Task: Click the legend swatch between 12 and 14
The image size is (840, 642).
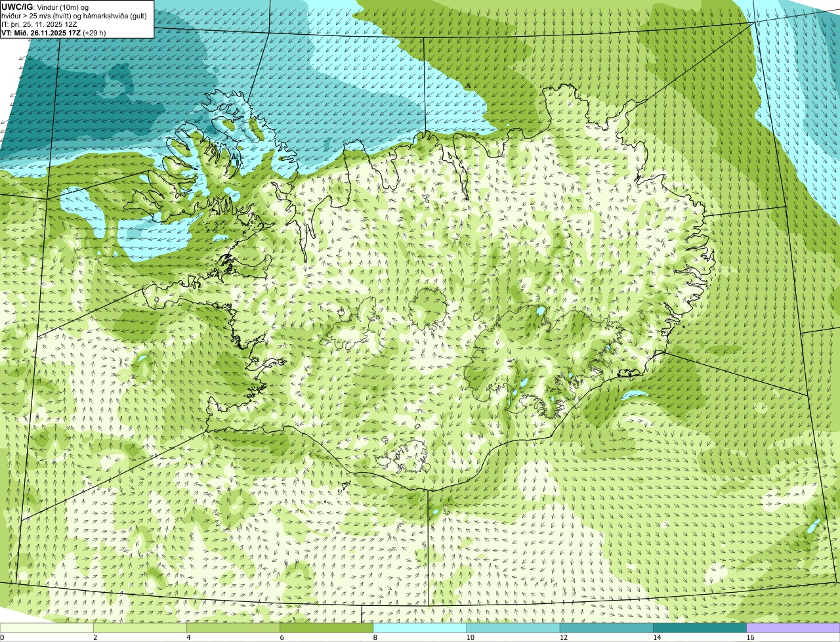Action: (606, 628)
